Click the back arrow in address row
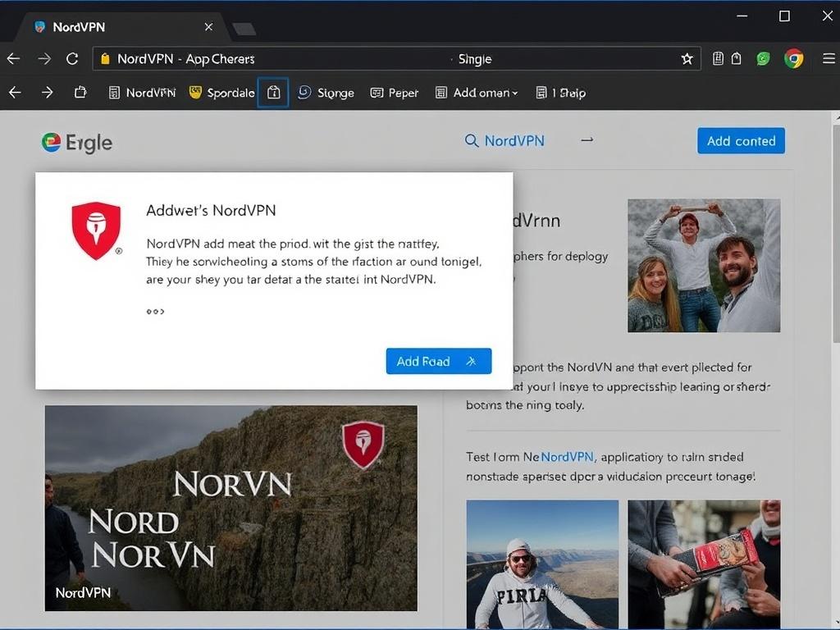 [13, 58]
